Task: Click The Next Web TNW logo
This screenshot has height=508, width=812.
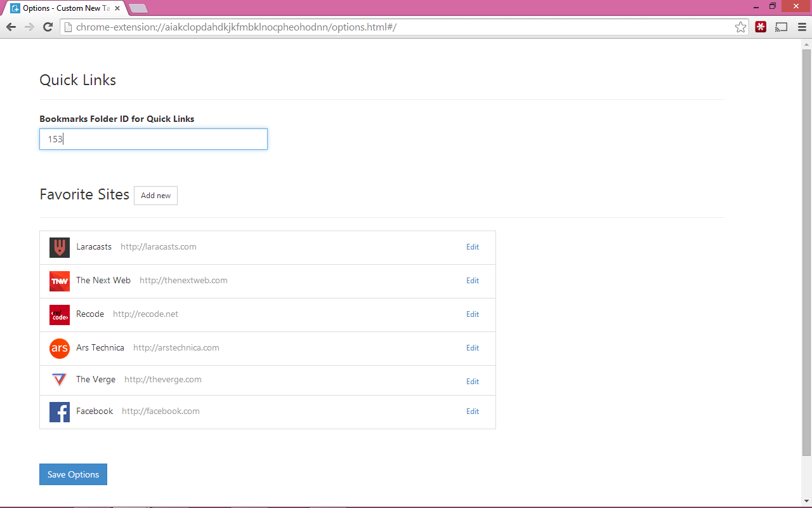Action: click(x=60, y=281)
